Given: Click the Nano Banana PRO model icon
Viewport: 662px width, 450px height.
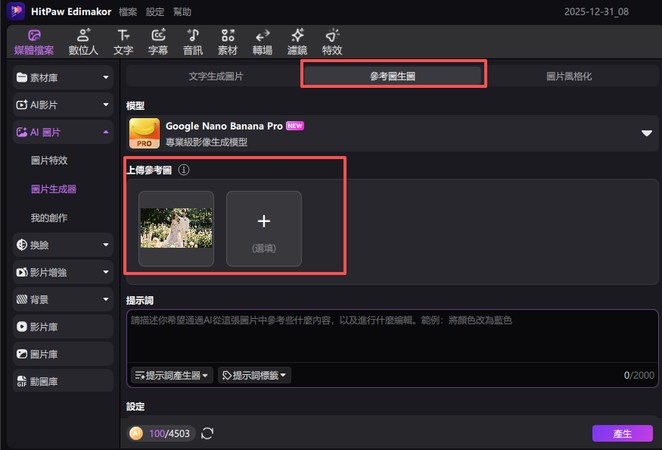Looking at the screenshot, I should 144,133.
